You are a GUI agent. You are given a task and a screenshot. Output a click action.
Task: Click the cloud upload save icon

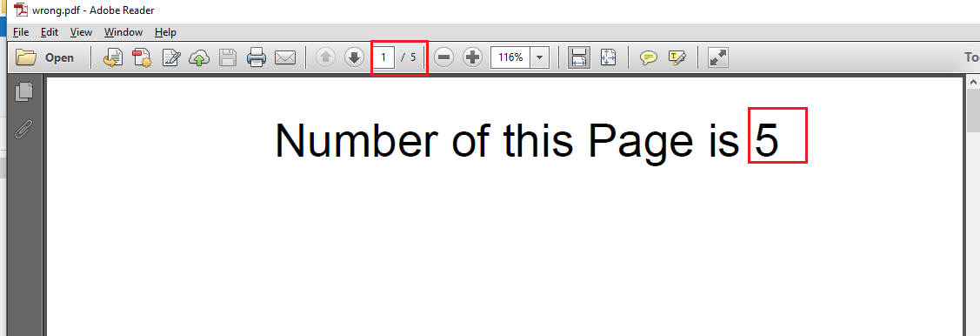(x=199, y=57)
